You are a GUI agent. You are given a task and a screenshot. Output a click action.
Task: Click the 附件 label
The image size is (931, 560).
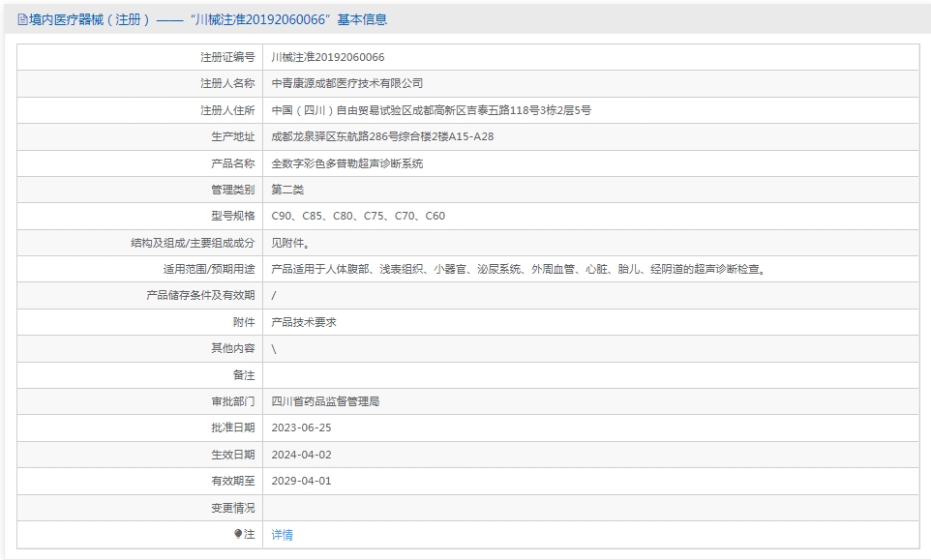point(244,322)
